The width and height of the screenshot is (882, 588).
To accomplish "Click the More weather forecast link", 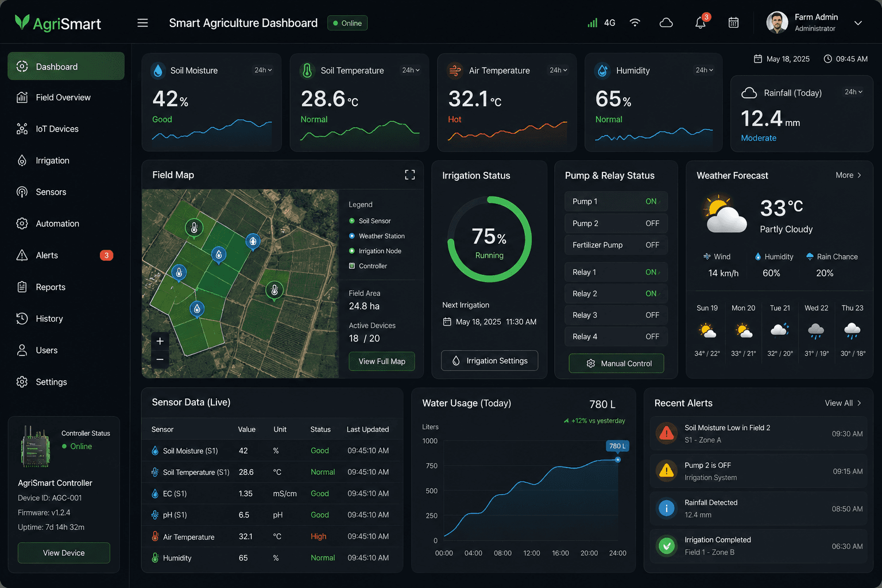I will coord(849,175).
